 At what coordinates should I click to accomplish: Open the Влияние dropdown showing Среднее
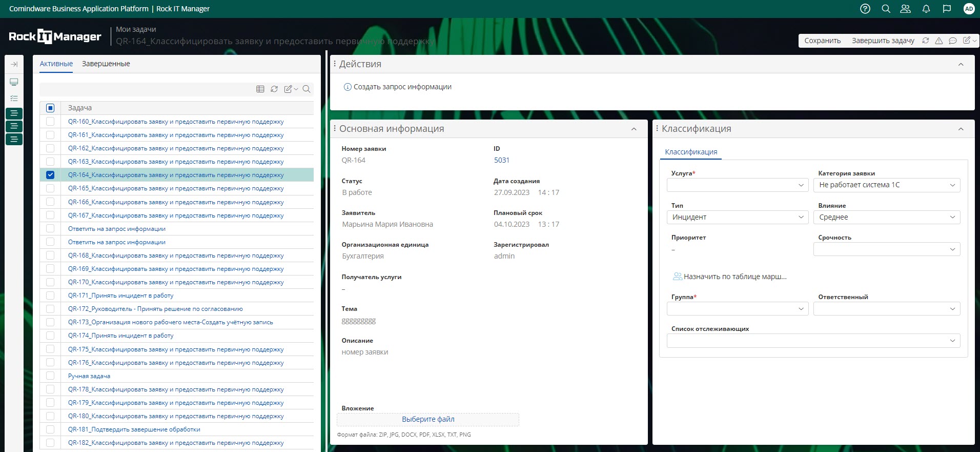click(887, 218)
